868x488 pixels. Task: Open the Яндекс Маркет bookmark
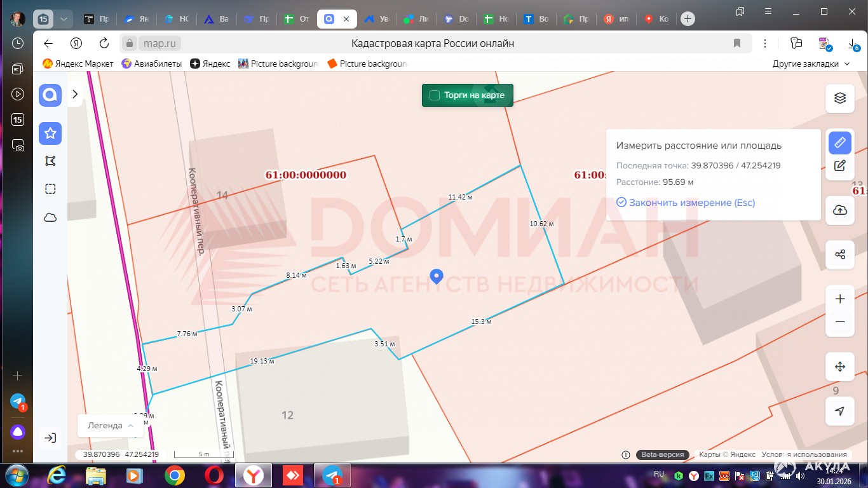tap(78, 64)
